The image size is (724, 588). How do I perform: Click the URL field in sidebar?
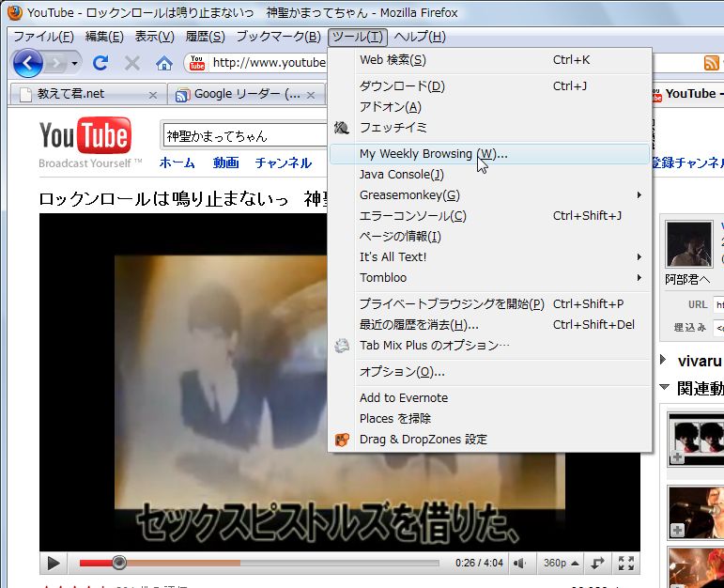718,304
